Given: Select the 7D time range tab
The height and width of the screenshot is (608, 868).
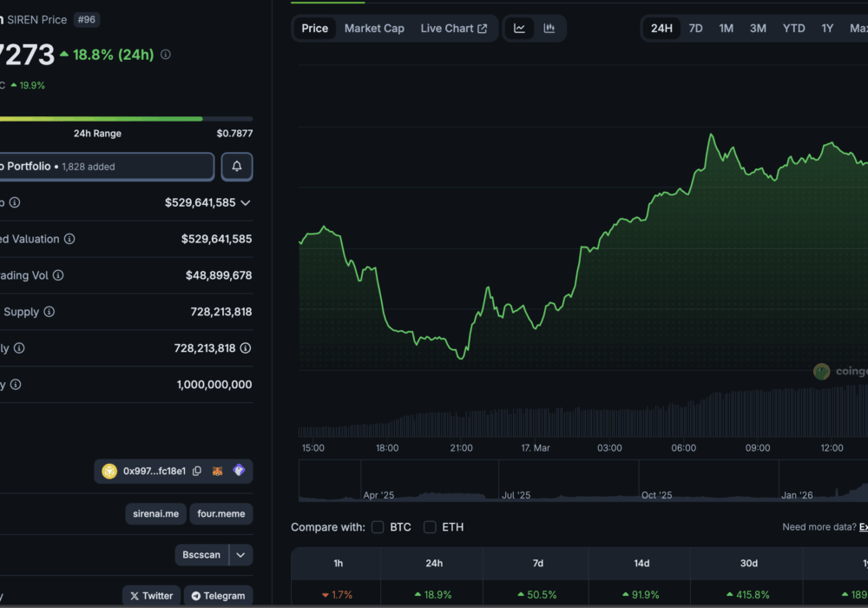Looking at the screenshot, I should tap(695, 29).
